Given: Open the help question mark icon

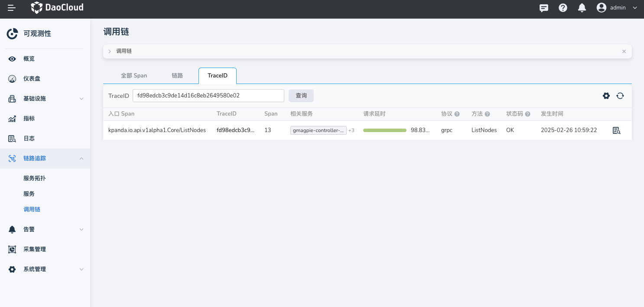Looking at the screenshot, I should coord(563,8).
